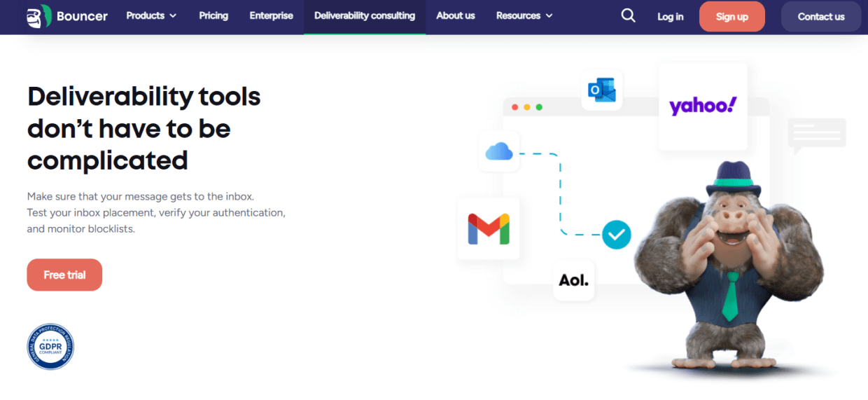Expand the Products dropdown menu

151,15
